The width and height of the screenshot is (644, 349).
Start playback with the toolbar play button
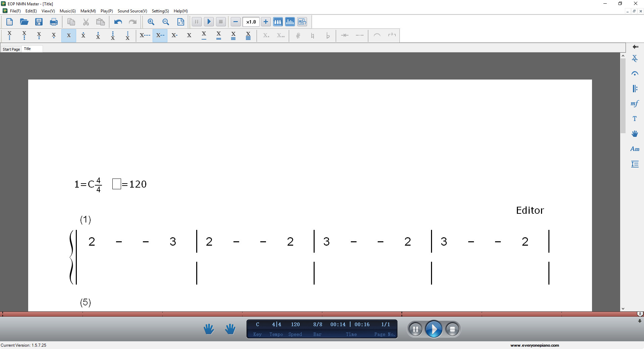pyautogui.click(x=209, y=21)
